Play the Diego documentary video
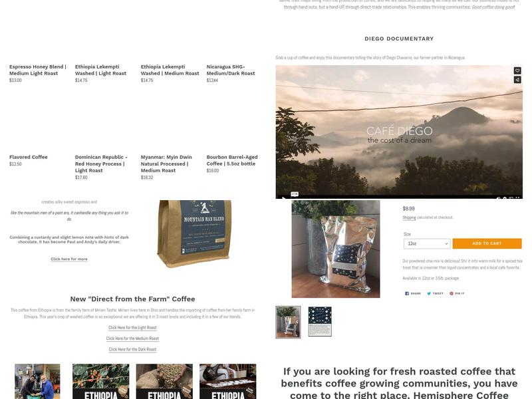 [x=284, y=197]
